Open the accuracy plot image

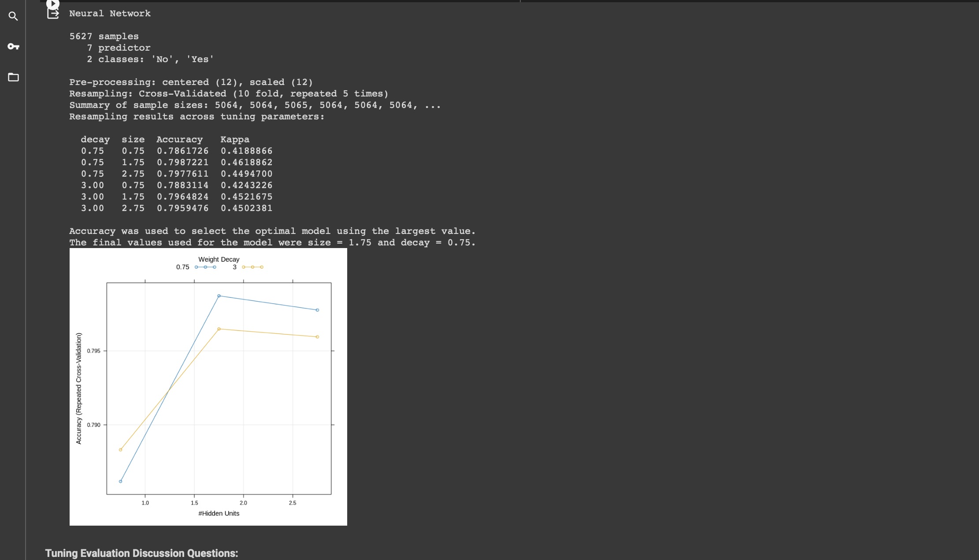[208, 387]
